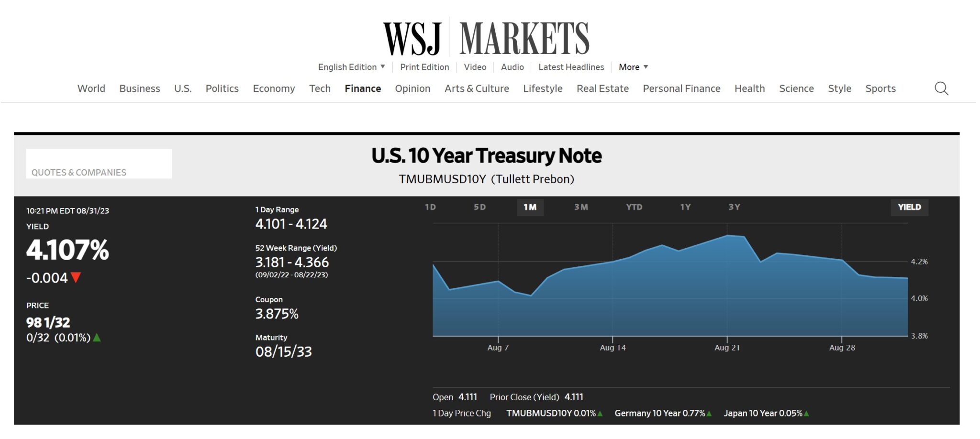Open the Print Edition link
Screen dimensions: 980x439
tap(424, 67)
